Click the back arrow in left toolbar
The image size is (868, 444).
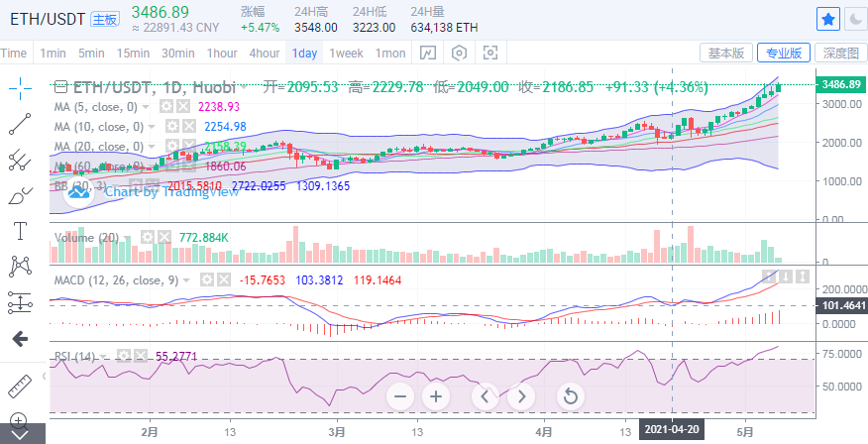coord(20,339)
